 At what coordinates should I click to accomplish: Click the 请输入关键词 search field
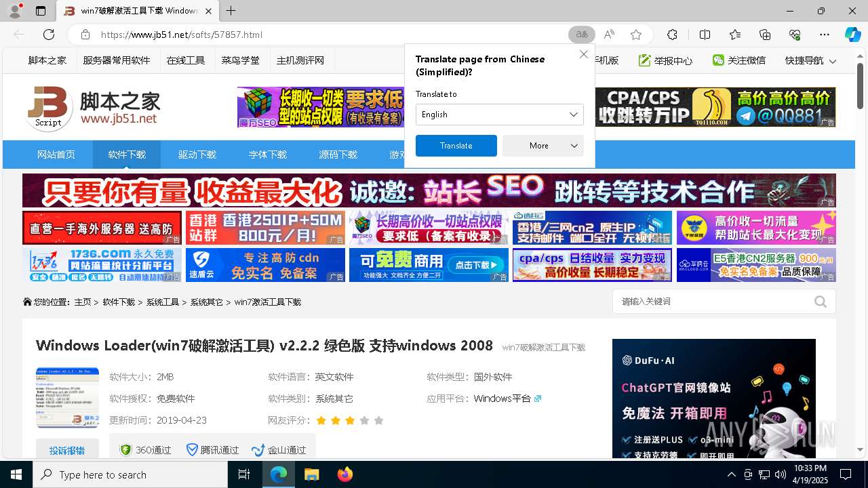pos(712,302)
